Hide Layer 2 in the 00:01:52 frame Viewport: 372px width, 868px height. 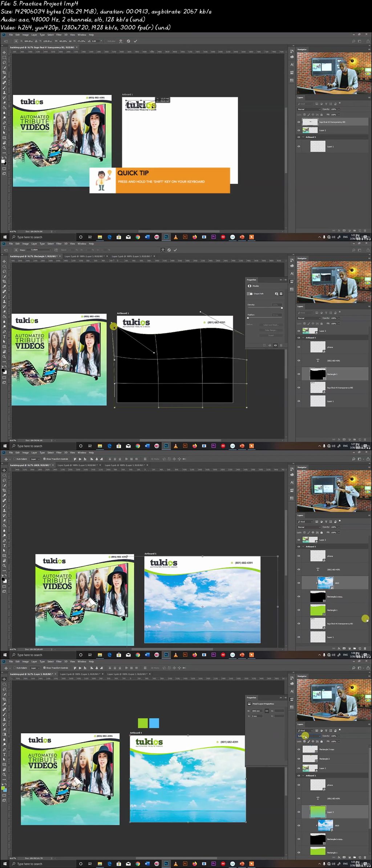(299, 130)
